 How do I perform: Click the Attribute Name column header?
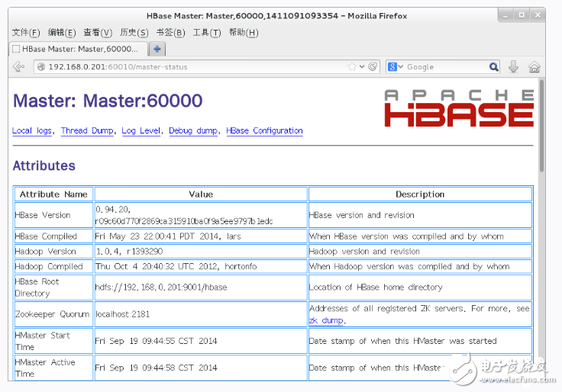click(x=53, y=194)
